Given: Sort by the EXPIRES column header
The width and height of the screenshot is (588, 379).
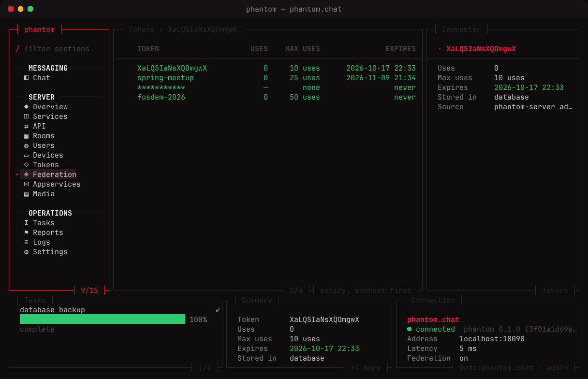Looking at the screenshot, I should (x=400, y=49).
